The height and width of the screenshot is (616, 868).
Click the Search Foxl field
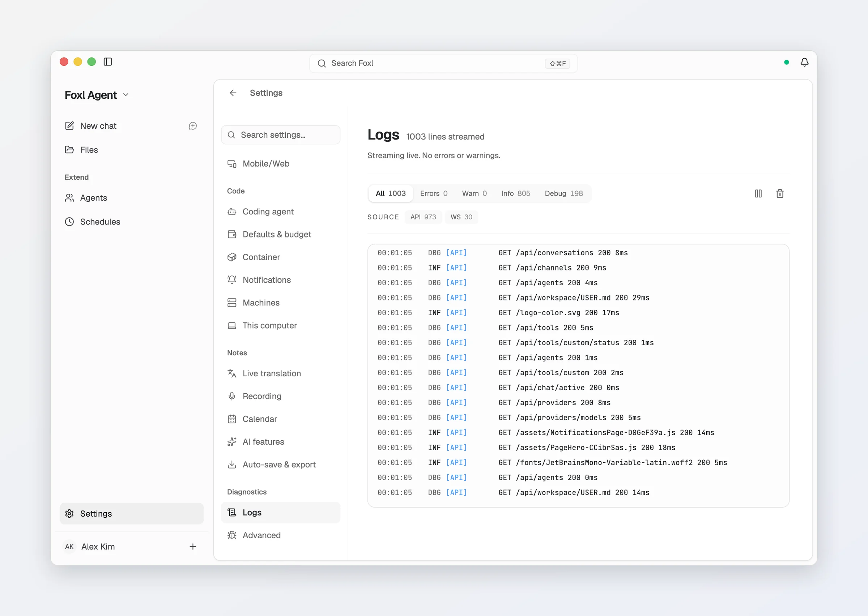click(x=443, y=63)
